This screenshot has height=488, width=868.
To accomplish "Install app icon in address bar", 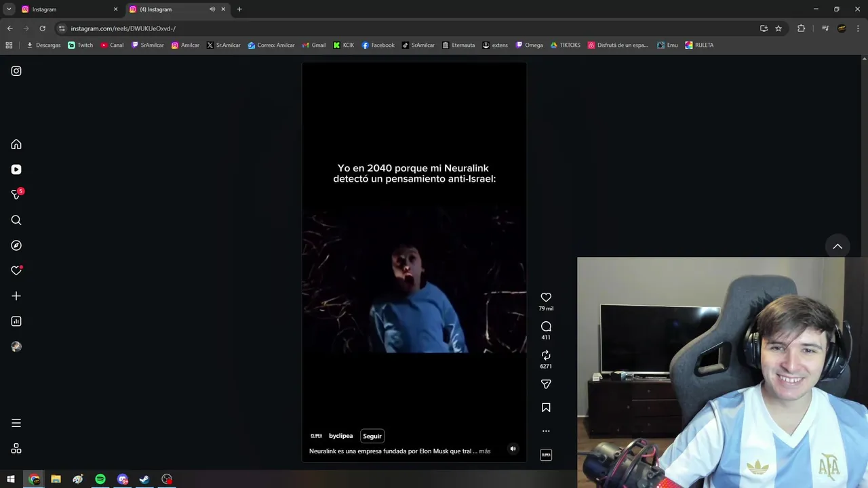I will 764,28.
